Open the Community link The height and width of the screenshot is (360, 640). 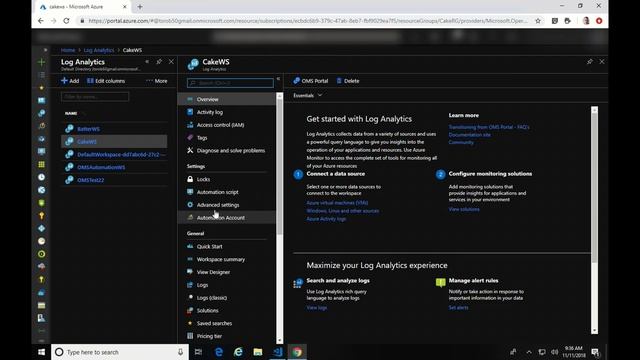[x=461, y=142]
